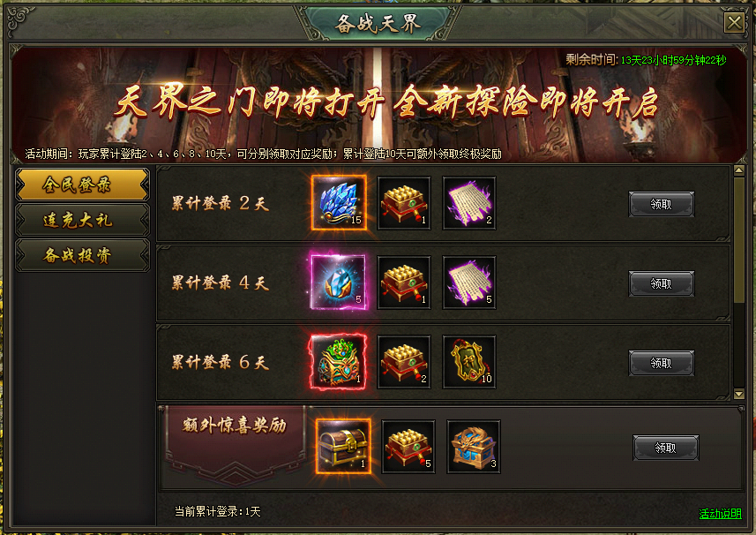Claim the 累计登录 6天 reward with 领取
This screenshot has width=756, height=535.
pyautogui.click(x=662, y=363)
